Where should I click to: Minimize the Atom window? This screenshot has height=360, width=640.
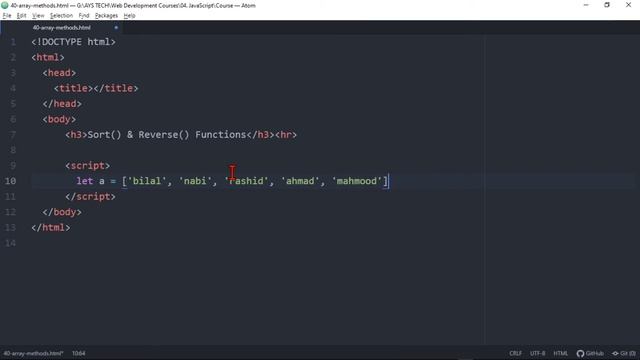[x=586, y=5]
